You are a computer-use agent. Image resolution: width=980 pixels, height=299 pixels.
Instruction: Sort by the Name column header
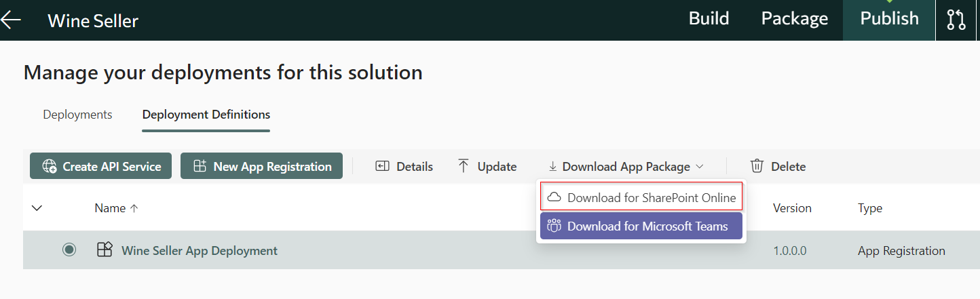116,208
